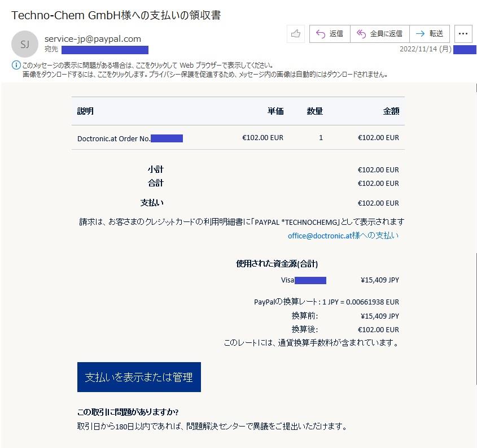This screenshot has width=477, height=448.
Task: Click the 合計 label
Action: click(155, 183)
